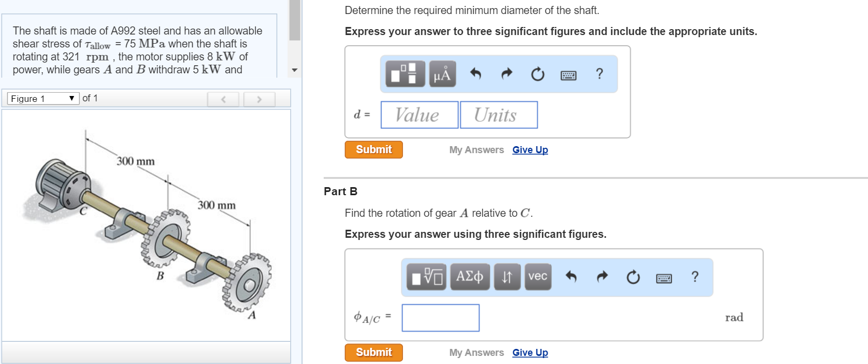868x364 pixels.
Task: Click Give Up link for Part B
Action: [x=530, y=353]
